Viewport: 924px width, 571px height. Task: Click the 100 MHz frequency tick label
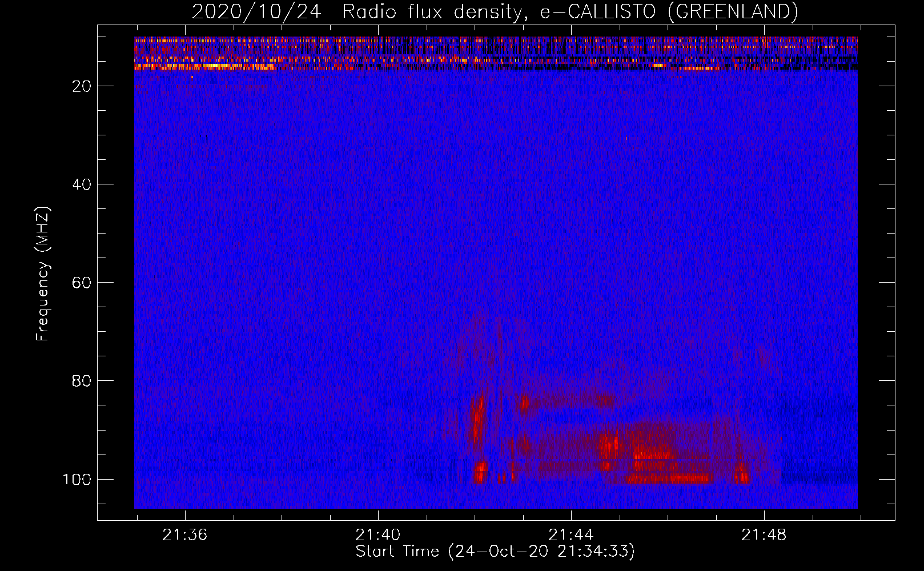point(77,479)
